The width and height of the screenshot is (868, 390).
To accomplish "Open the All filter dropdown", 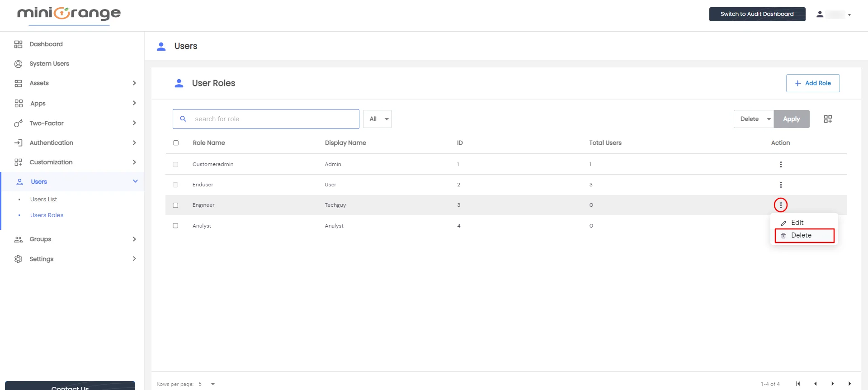I will 377,119.
